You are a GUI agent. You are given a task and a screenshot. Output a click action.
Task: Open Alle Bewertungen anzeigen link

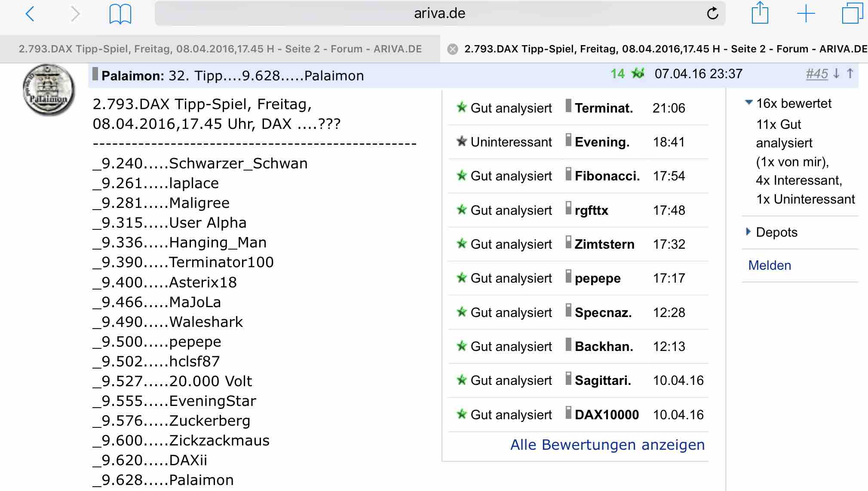[607, 445]
